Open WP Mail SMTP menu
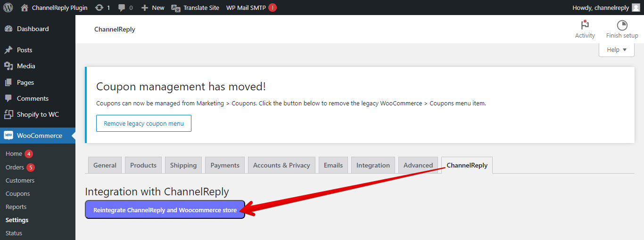644x240 pixels. click(246, 8)
